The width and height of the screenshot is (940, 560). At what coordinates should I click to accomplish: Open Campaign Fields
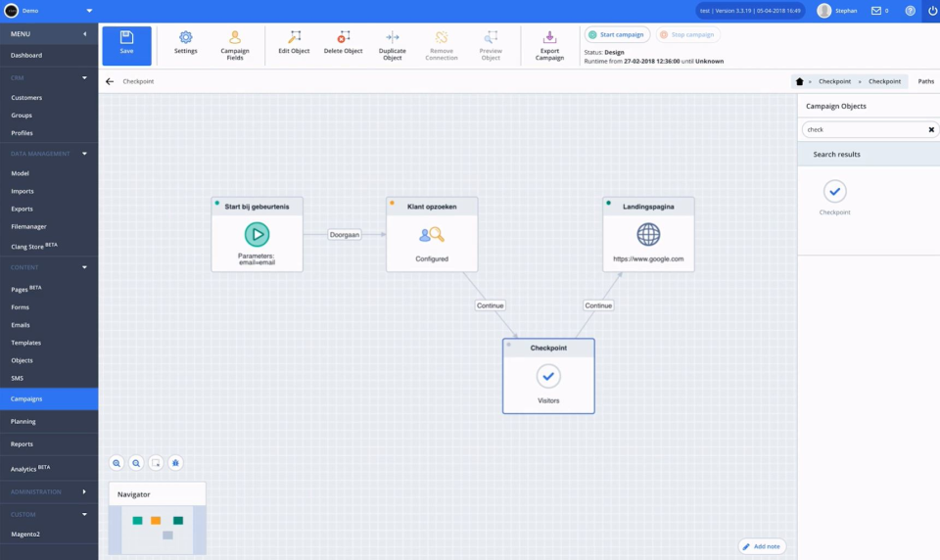[x=235, y=45]
